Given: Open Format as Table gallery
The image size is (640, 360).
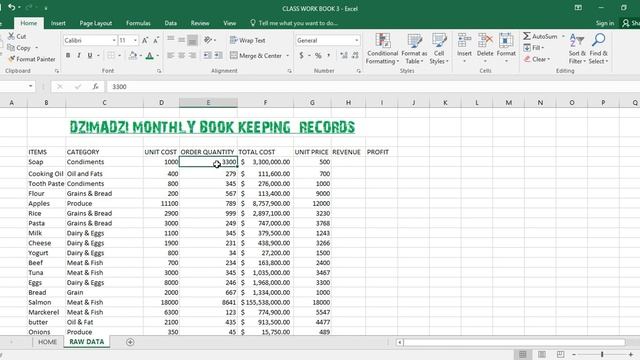Looking at the screenshot, I should (414, 49).
